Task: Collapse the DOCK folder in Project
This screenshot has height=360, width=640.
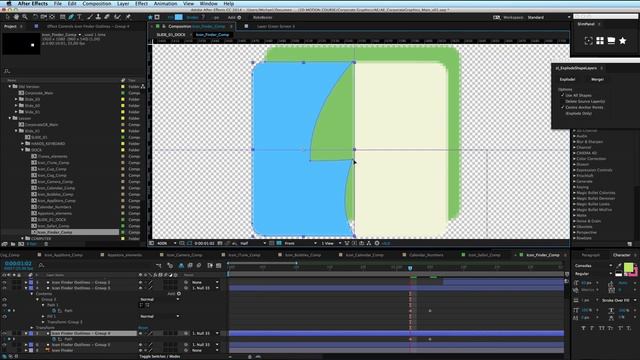Action: (x=22, y=150)
